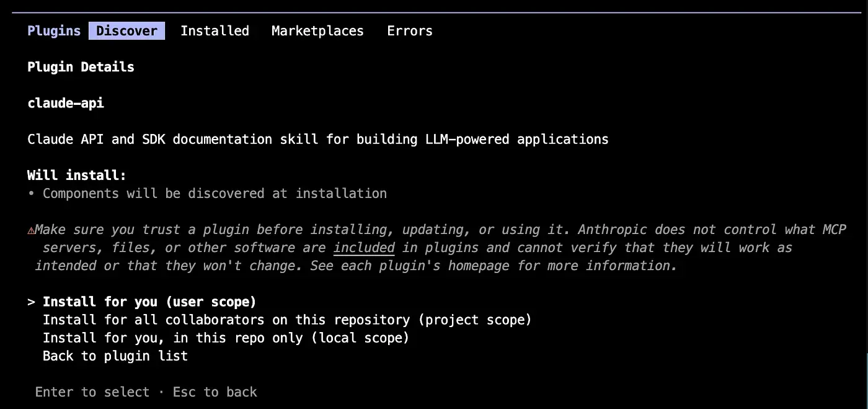Viewport: 868px width, 409px height.
Task: Click the red warning triangle icon
Action: point(31,230)
